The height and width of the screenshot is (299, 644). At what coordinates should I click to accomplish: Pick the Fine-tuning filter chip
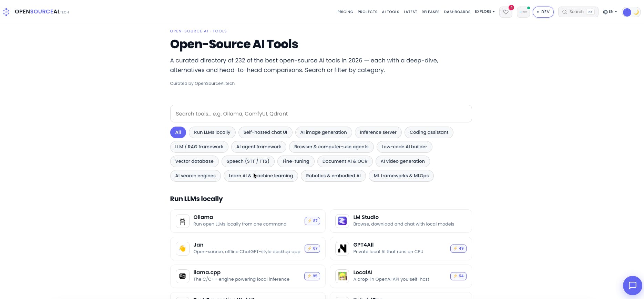[x=296, y=161]
